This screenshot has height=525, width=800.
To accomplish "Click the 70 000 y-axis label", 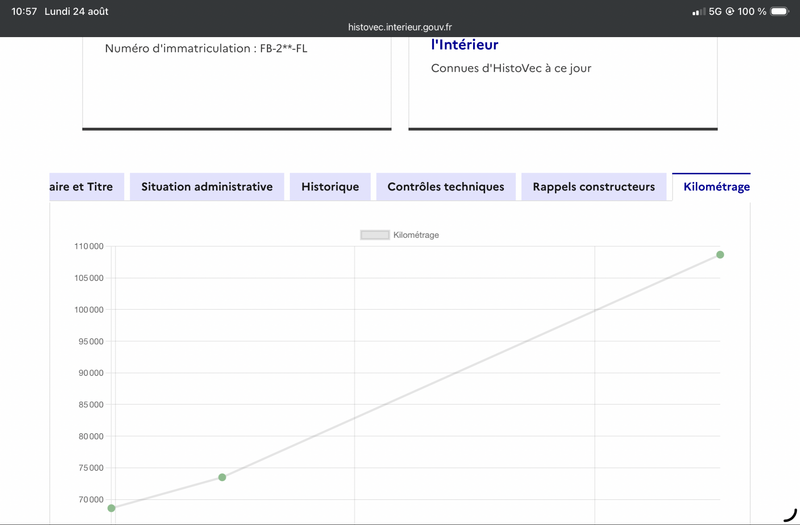I will [91, 499].
